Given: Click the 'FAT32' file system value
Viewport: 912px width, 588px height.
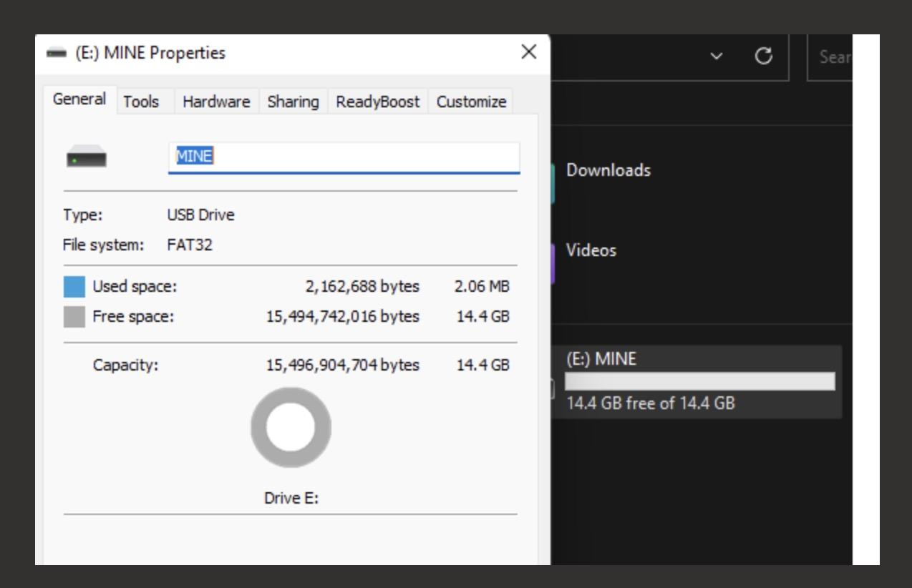Looking at the screenshot, I should click(190, 245).
